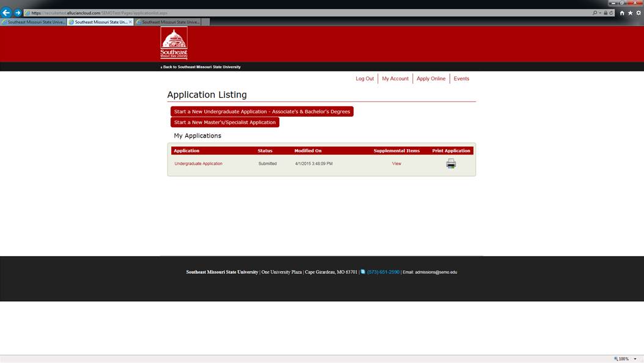The height and width of the screenshot is (363, 644).
Task: Click the page icon in the address bar
Action: [x=27, y=13]
